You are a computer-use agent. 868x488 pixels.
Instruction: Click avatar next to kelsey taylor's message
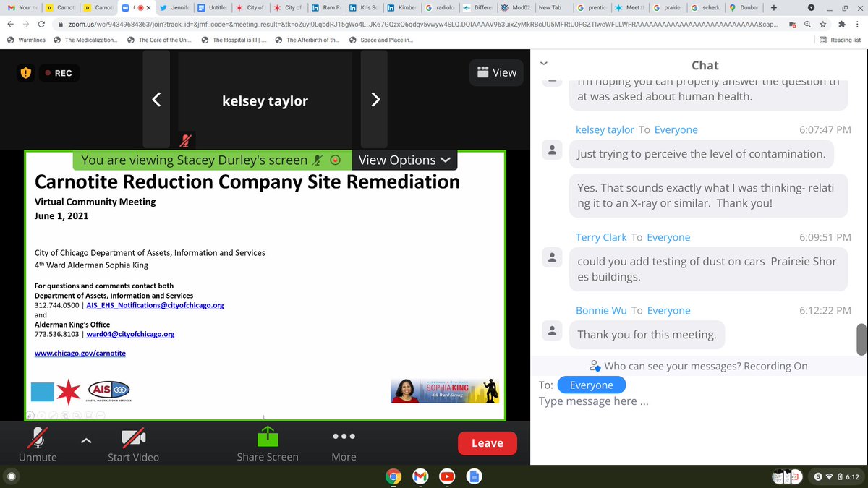coord(553,150)
